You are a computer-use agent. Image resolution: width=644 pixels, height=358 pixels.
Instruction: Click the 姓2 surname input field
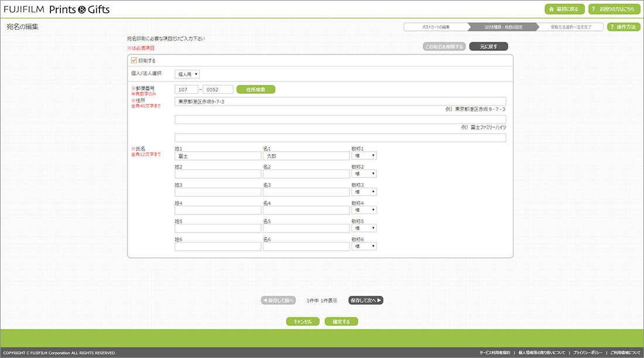coord(218,174)
